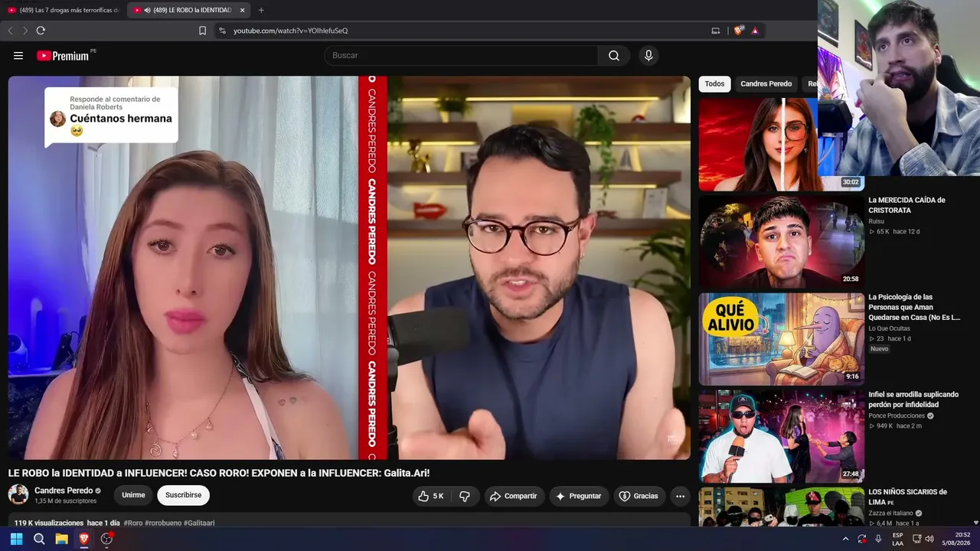Open Windows taskbar search
980x551 pixels.
click(39, 539)
